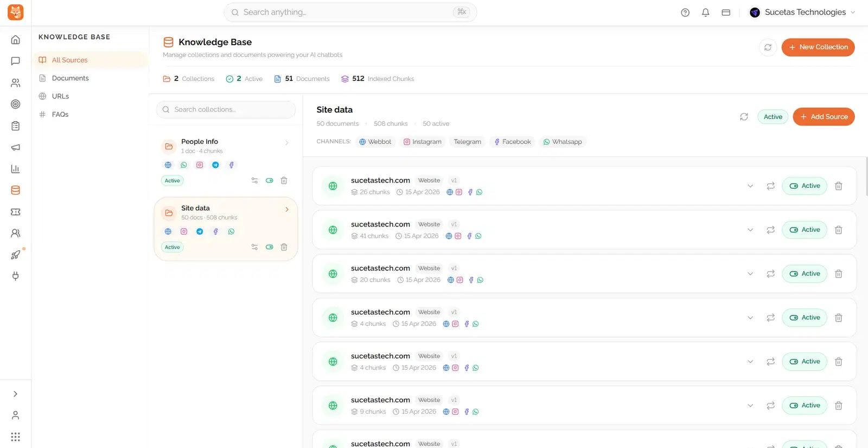The image size is (868, 448).
Task: Open the clipboard tasks sidebar icon
Action: click(16, 126)
